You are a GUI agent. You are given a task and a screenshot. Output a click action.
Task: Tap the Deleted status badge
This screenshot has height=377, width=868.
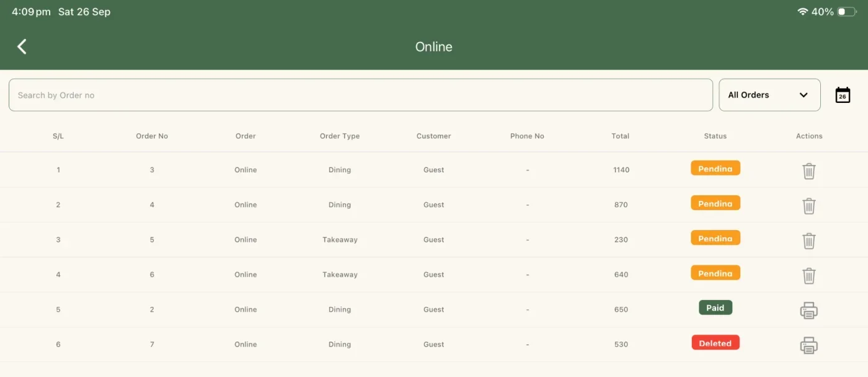[715, 342]
